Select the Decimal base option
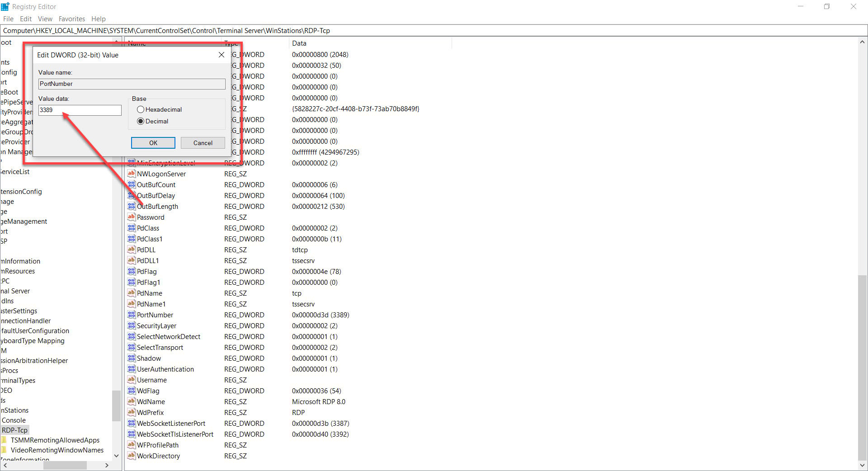This screenshot has height=471, width=868. click(140, 121)
